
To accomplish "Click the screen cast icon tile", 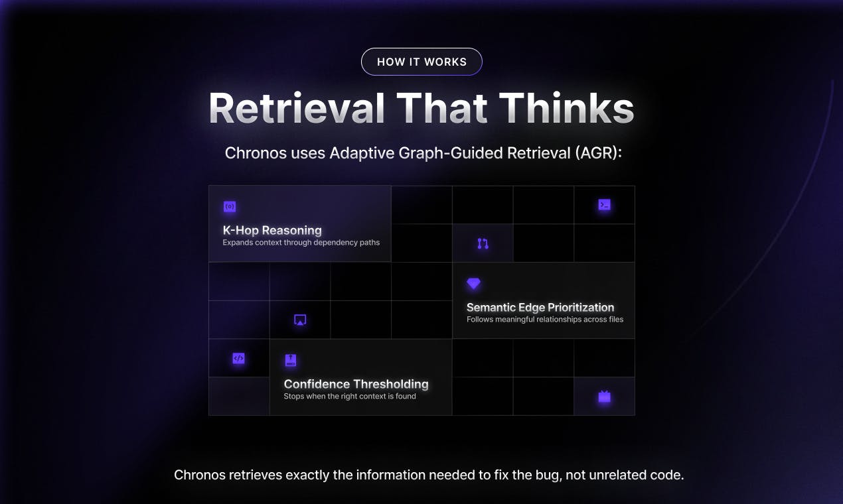I will [300, 320].
